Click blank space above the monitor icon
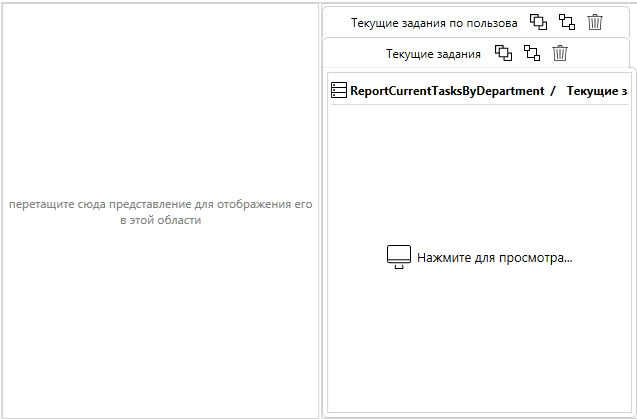The height and width of the screenshot is (419, 637). (480, 170)
